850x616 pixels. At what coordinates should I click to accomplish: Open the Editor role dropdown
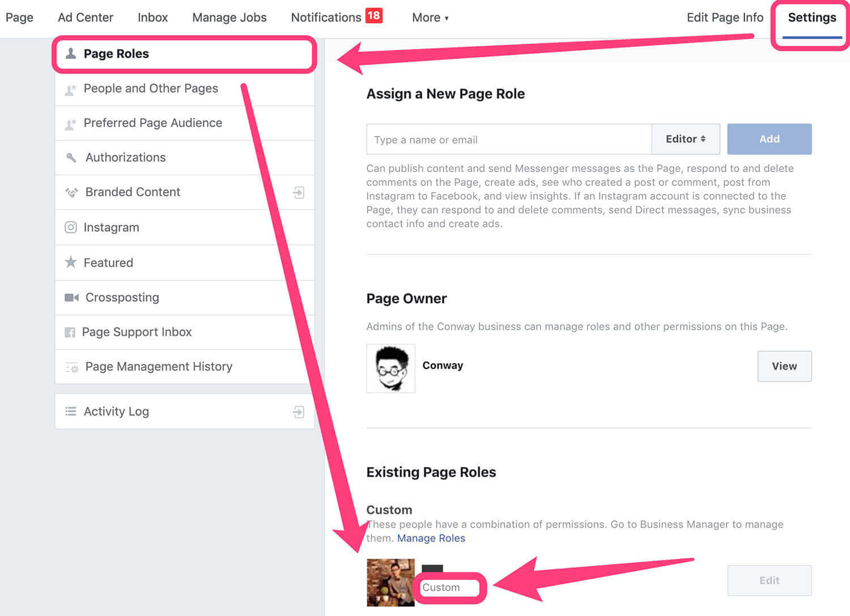pos(686,139)
